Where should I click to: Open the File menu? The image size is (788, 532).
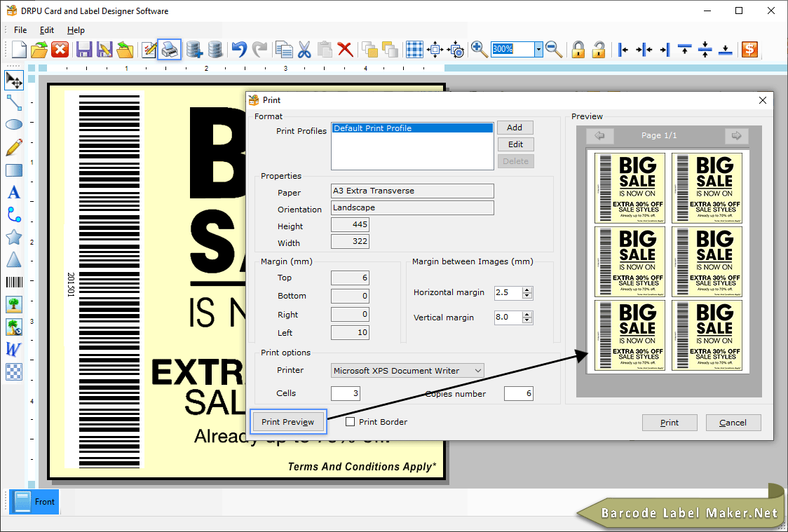20,30
